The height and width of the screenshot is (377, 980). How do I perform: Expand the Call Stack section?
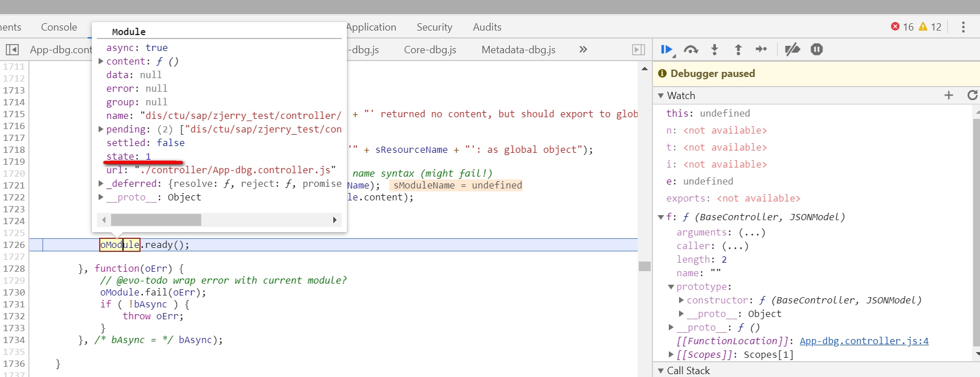(661, 371)
